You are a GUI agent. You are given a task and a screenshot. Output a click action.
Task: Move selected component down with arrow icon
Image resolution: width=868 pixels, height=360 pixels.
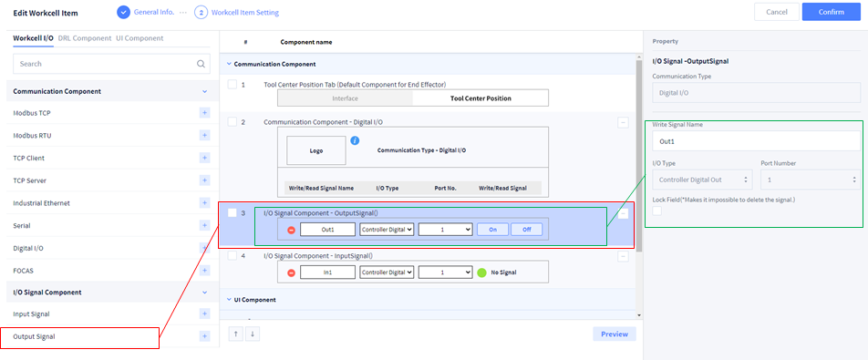[x=252, y=334]
